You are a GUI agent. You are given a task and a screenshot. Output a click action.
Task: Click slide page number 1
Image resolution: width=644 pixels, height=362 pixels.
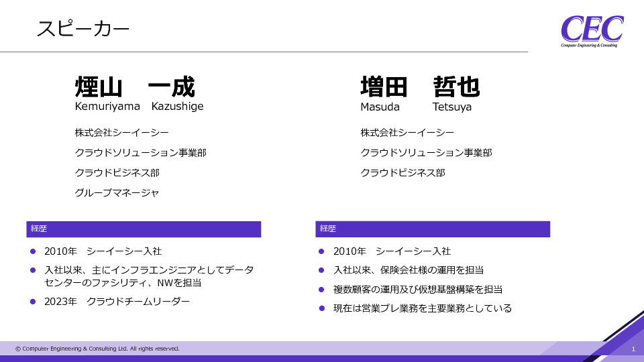click(x=633, y=349)
